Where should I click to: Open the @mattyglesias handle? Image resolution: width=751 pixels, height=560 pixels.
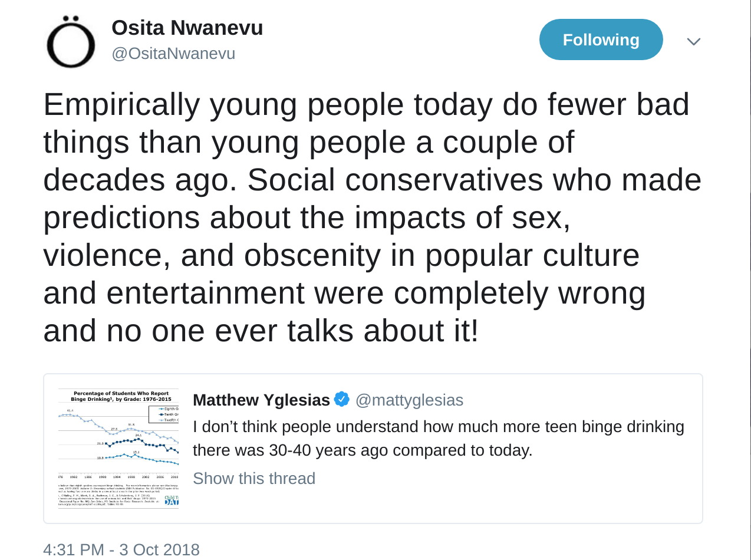[409, 400]
